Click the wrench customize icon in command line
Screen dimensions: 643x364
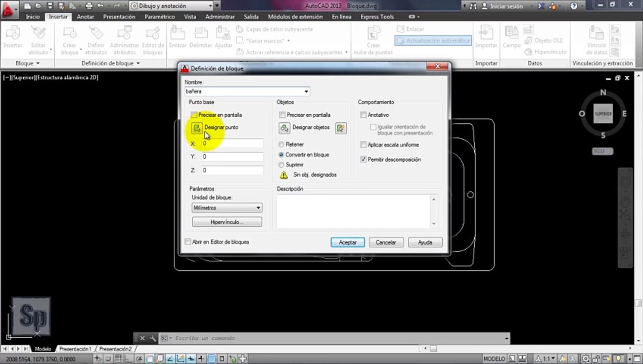click(x=153, y=338)
